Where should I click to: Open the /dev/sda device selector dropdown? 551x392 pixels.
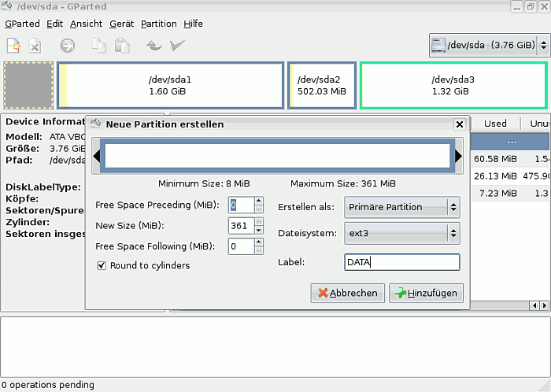coord(489,46)
